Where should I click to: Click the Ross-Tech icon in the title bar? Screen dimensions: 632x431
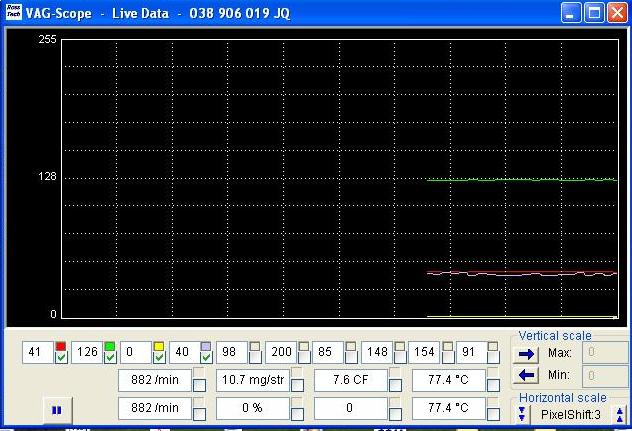click(x=13, y=12)
